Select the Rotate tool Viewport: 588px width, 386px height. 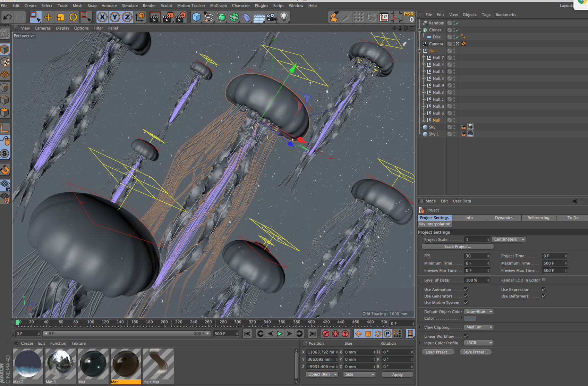point(73,17)
